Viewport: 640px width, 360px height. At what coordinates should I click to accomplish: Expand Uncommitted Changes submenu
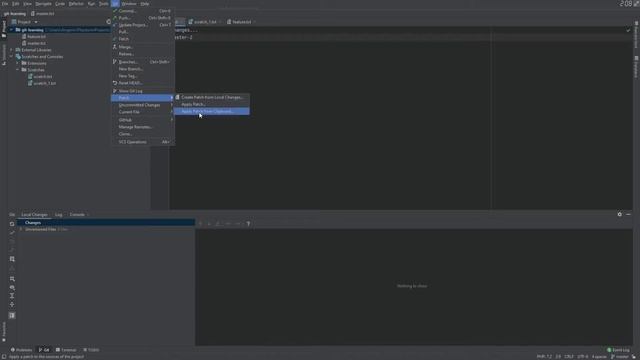click(x=142, y=105)
